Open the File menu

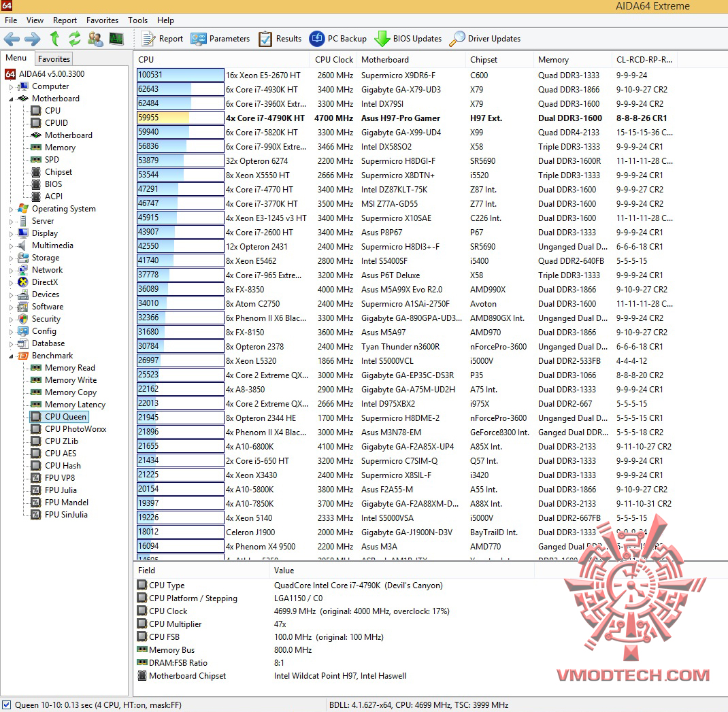coord(11,20)
